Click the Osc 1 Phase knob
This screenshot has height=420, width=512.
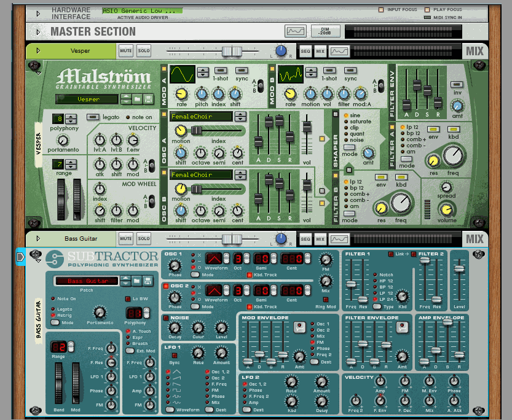(x=175, y=266)
